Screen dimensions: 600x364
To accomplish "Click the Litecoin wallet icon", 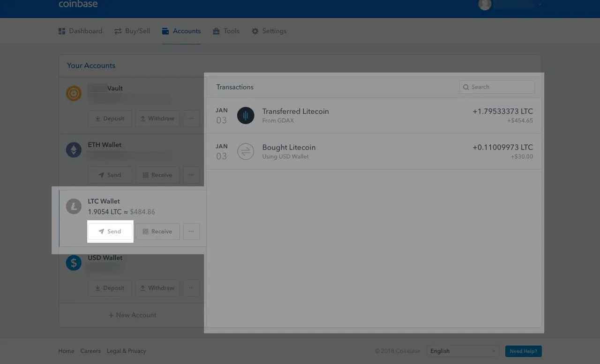I will click(x=74, y=207).
